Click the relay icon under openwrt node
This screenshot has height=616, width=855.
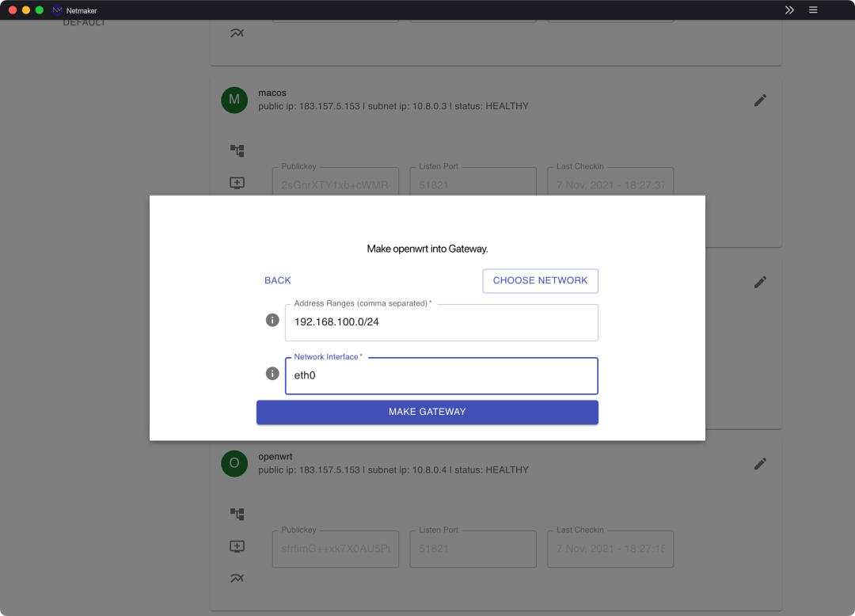coord(237,579)
